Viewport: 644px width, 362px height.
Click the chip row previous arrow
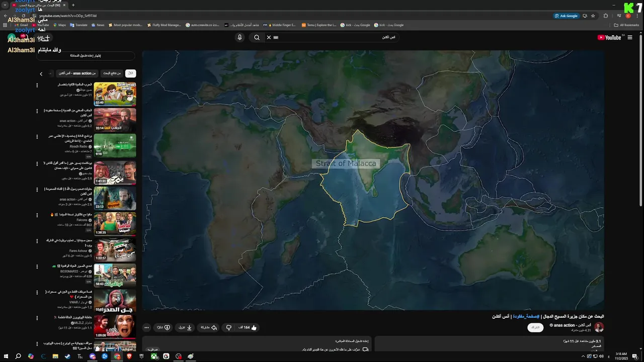pyautogui.click(x=41, y=74)
